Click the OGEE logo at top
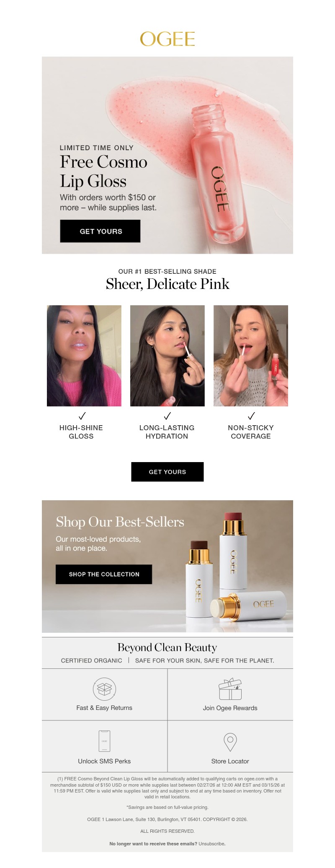 point(167,39)
